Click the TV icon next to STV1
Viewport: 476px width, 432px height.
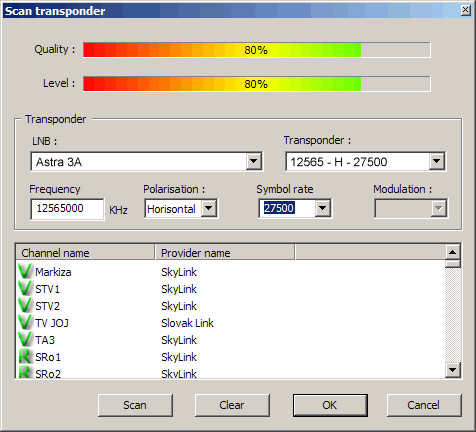point(25,288)
